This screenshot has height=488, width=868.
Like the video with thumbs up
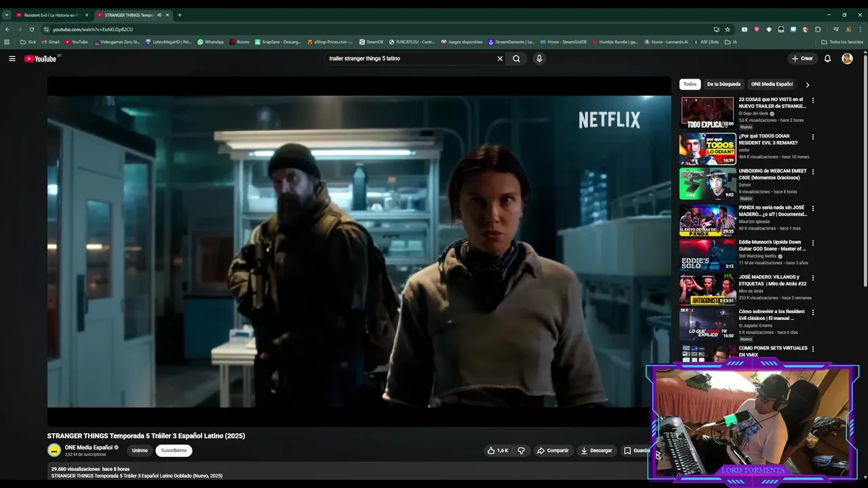click(x=497, y=450)
